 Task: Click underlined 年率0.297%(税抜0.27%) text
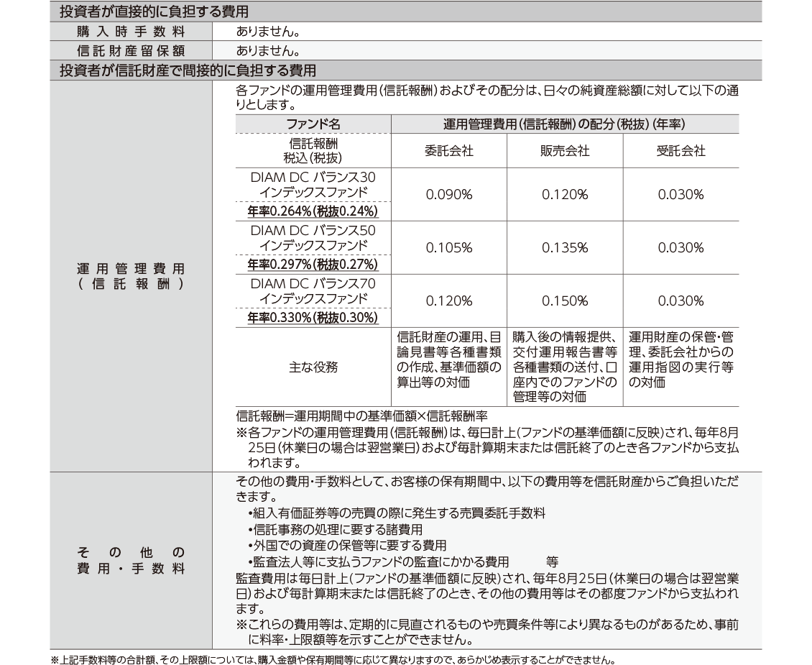[313, 265]
